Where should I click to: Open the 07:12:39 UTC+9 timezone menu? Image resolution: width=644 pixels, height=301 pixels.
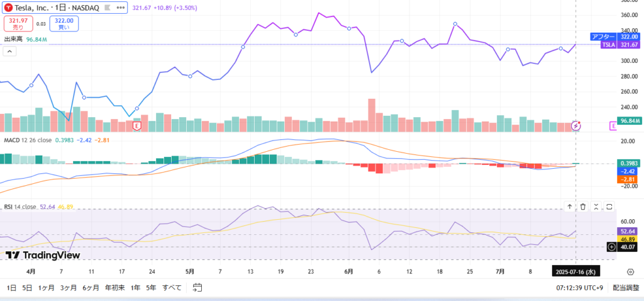point(580,288)
